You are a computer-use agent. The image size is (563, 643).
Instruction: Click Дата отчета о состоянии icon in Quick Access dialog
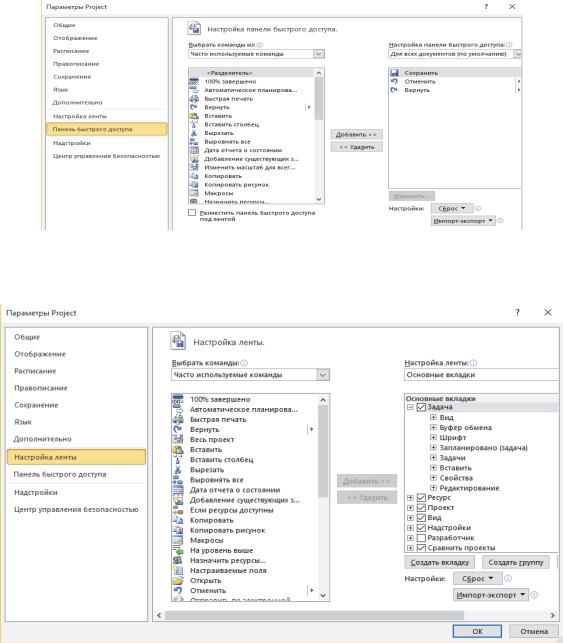[x=194, y=150]
